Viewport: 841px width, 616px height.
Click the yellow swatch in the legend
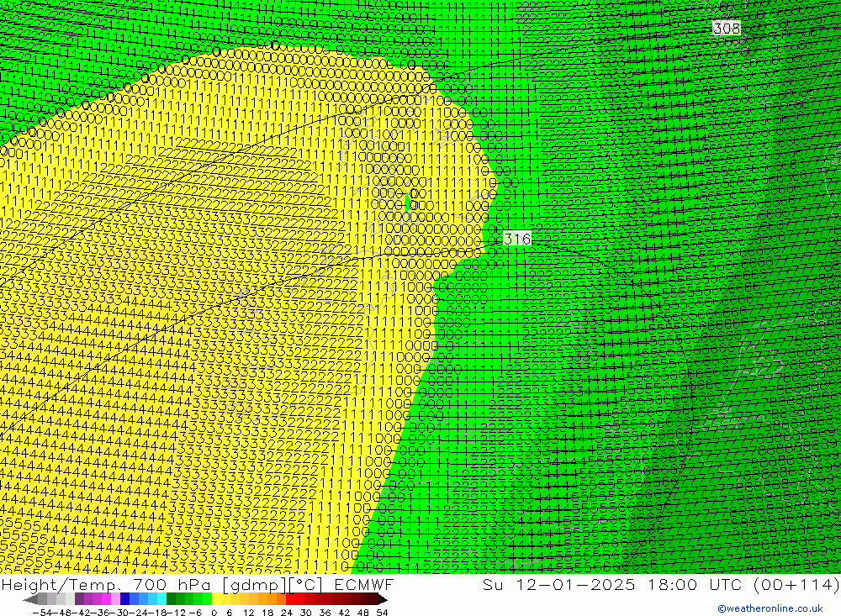coord(219,599)
